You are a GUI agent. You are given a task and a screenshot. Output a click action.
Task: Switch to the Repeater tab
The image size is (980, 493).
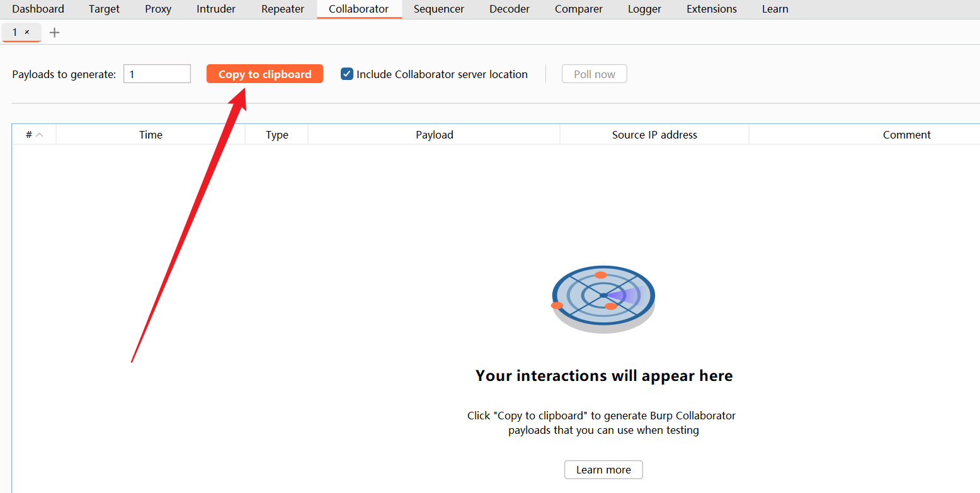(283, 9)
